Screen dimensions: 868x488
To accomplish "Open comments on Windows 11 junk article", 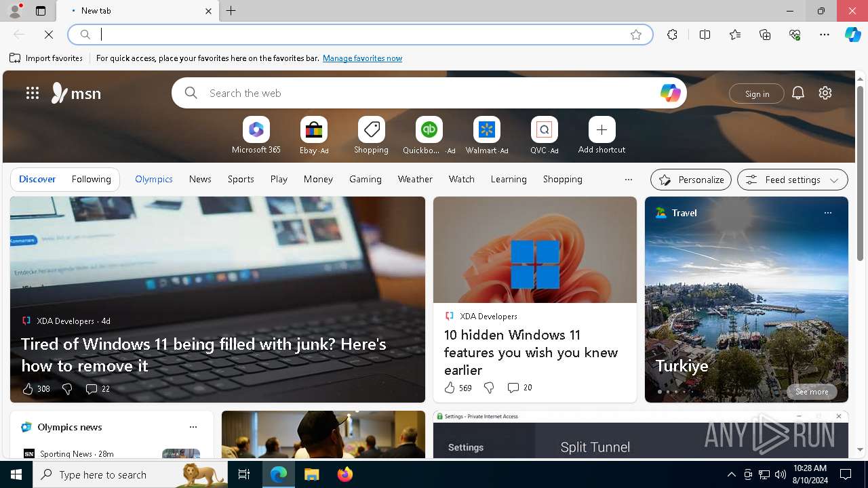I will (x=98, y=389).
